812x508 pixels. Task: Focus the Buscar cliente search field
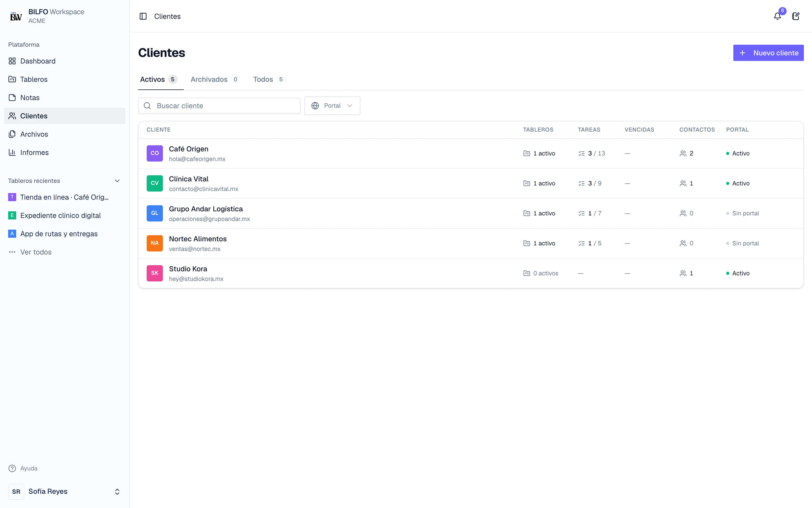click(219, 106)
